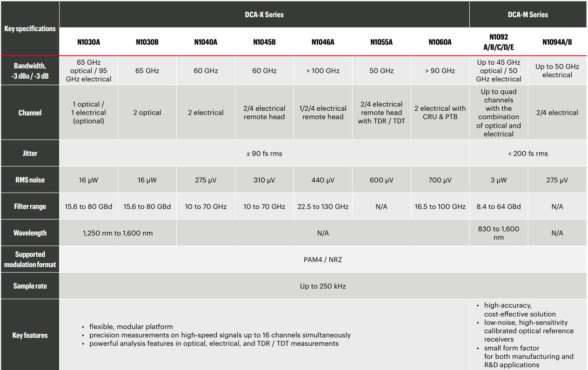The image size is (588, 370).
Task: Select the "N1094A/B" column header
Action: [557, 42]
